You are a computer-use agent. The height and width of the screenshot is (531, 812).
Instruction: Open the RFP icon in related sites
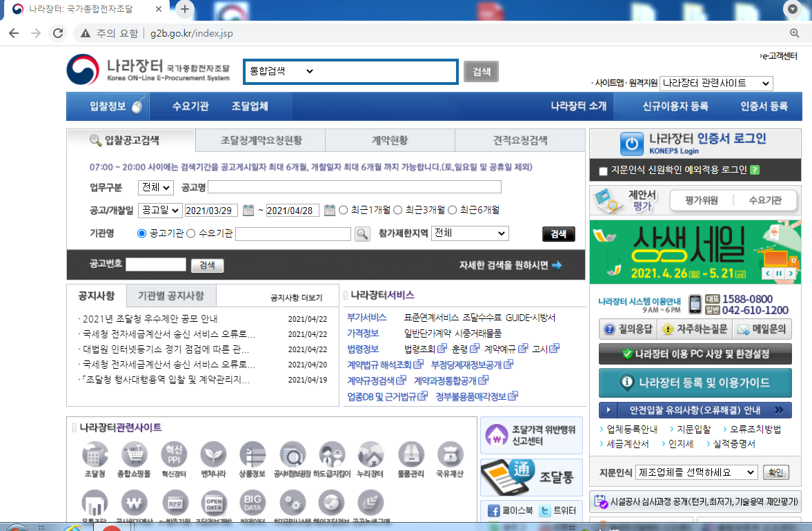click(174, 502)
